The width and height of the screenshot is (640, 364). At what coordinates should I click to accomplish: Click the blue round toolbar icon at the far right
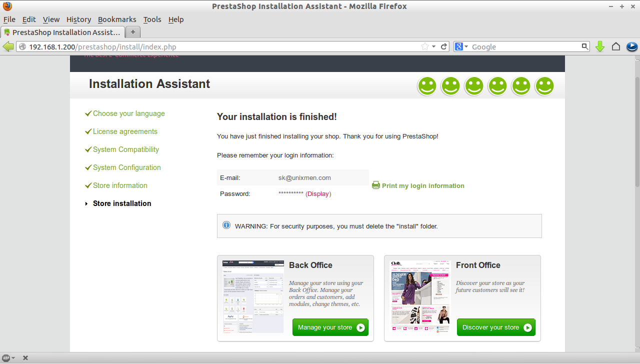coord(631,46)
